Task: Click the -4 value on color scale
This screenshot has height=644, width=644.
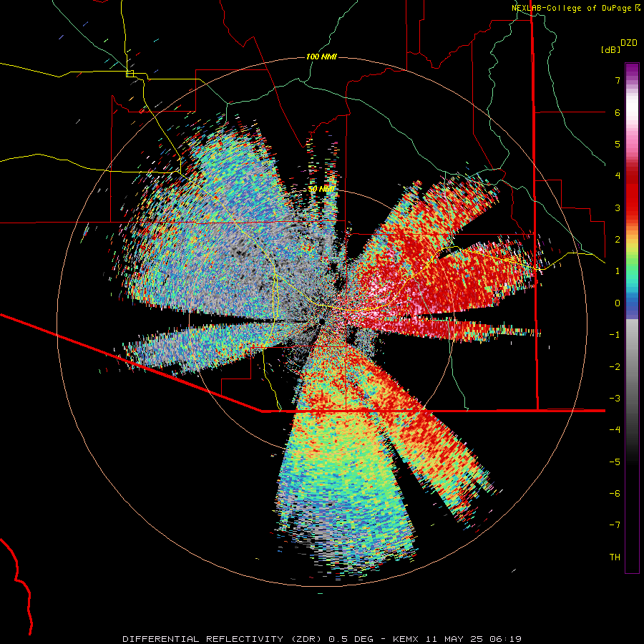Action: 615,430
